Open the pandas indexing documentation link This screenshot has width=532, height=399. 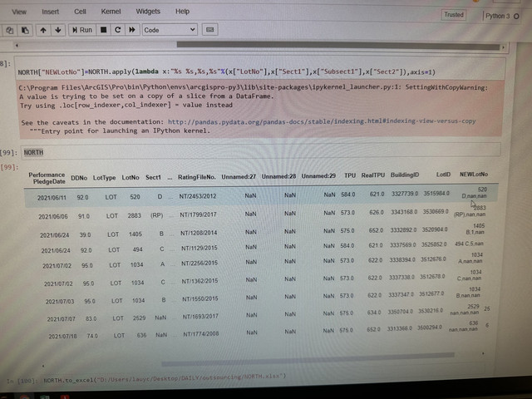pos(322,121)
